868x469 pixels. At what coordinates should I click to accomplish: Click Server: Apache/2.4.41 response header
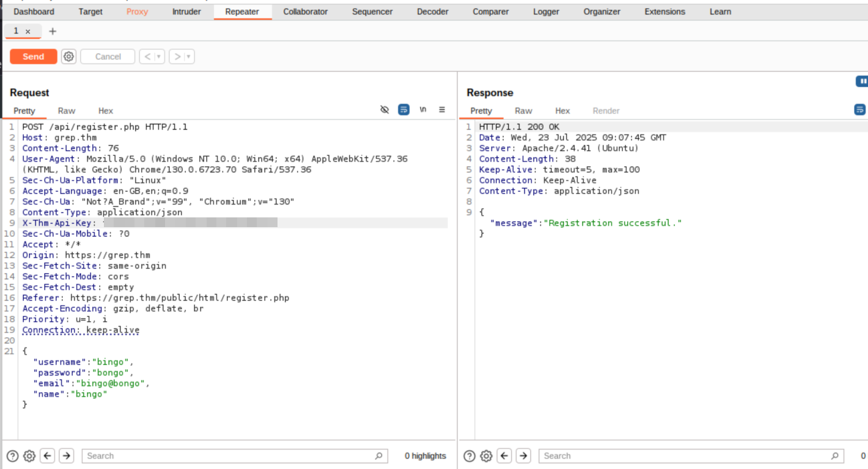point(559,148)
